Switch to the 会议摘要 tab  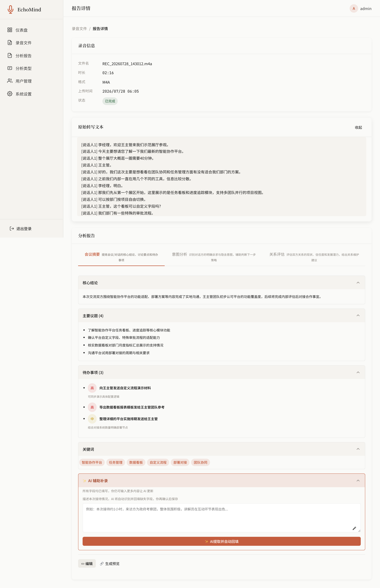[121, 257]
